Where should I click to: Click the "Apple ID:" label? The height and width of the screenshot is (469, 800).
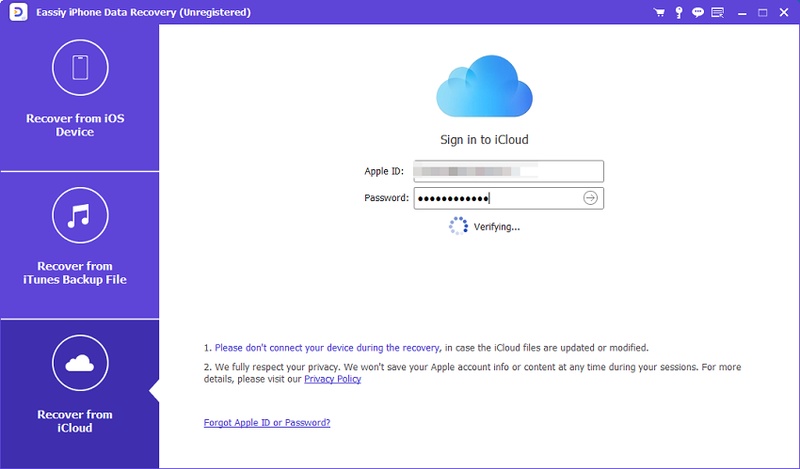tap(384, 171)
